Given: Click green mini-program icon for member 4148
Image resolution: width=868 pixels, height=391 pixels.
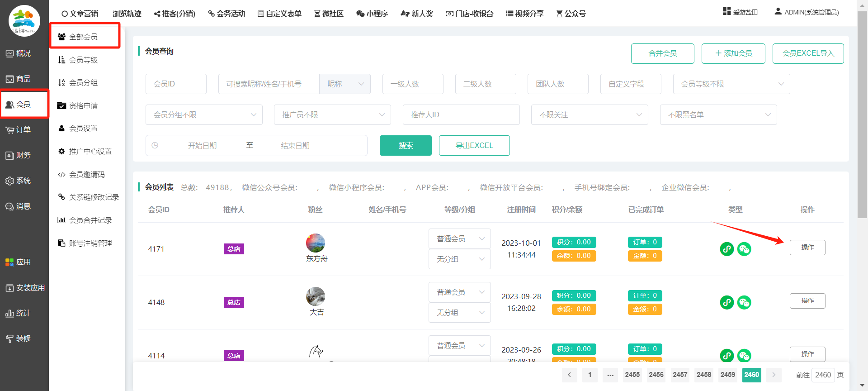Looking at the screenshot, I should pos(726,302).
